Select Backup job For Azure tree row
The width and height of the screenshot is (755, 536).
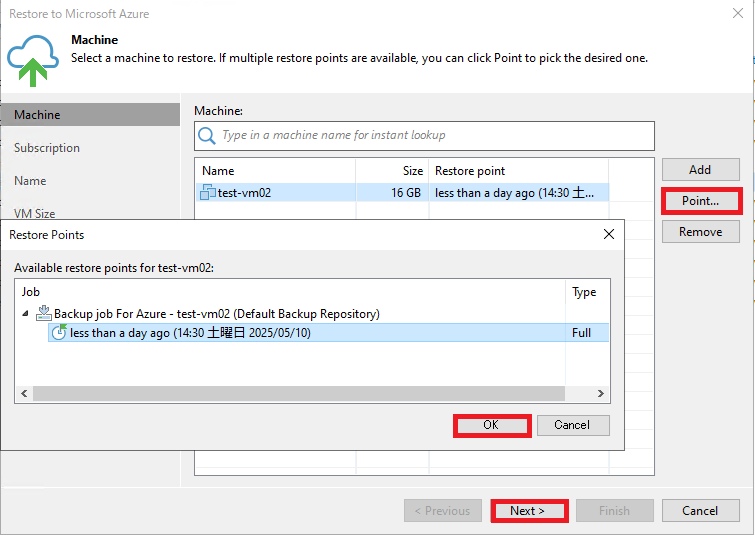(217, 314)
